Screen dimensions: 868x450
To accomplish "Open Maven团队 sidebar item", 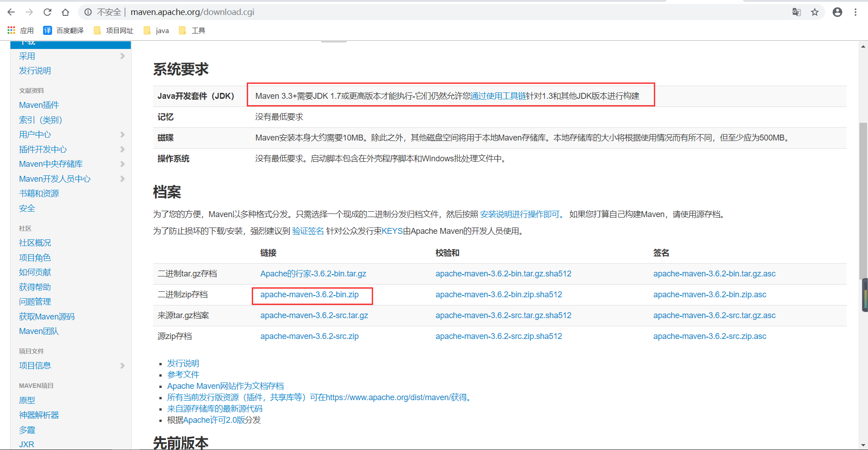I will pyautogui.click(x=39, y=331).
